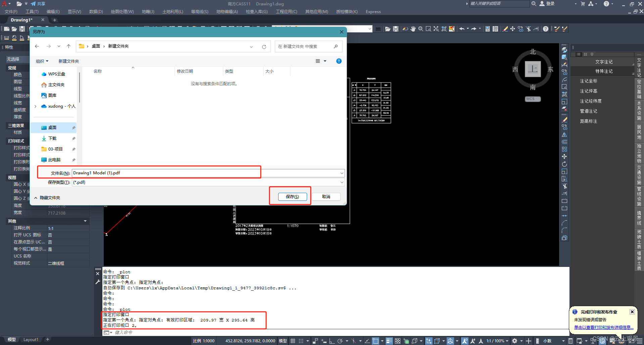
Task: Click the 取消 button in Save As
Action: point(326,196)
